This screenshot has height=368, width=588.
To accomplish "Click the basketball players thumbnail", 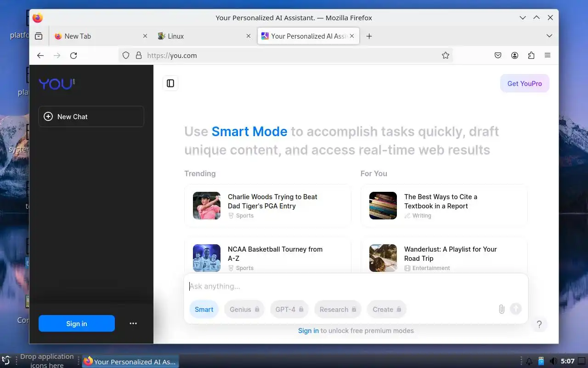I will (207, 258).
